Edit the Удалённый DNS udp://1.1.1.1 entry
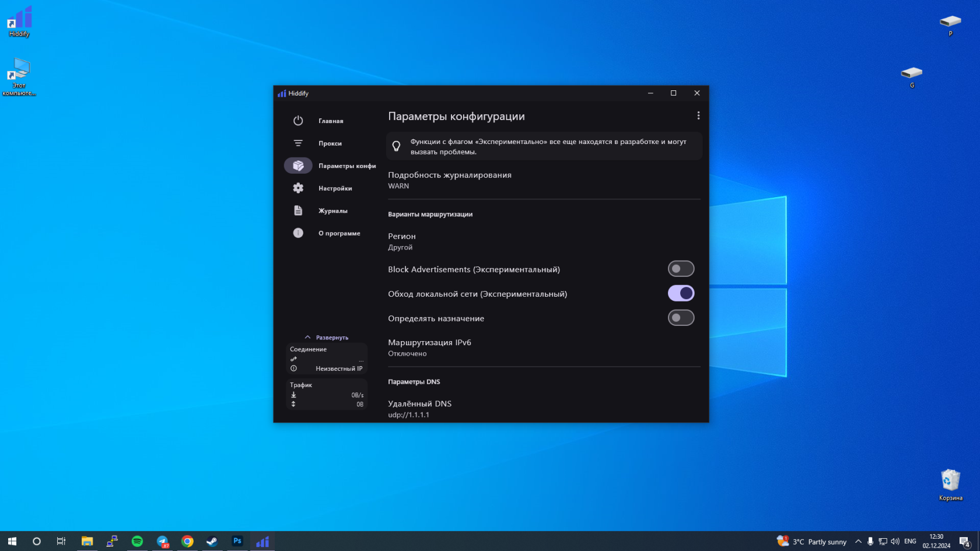The width and height of the screenshot is (980, 551). 544,409
